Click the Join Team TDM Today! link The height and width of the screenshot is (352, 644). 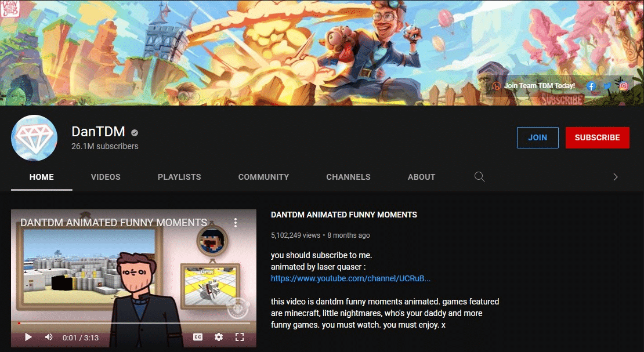[x=539, y=85]
